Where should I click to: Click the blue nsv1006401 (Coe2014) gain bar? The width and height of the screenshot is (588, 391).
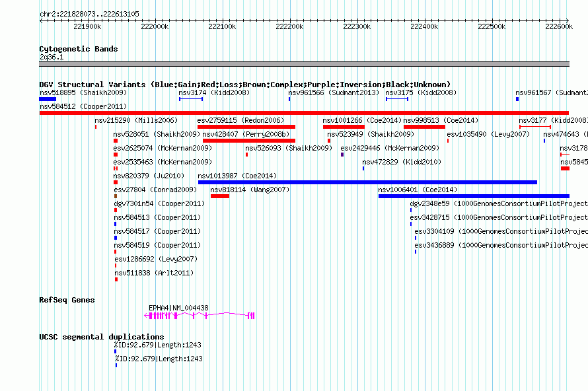coord(474,196)
